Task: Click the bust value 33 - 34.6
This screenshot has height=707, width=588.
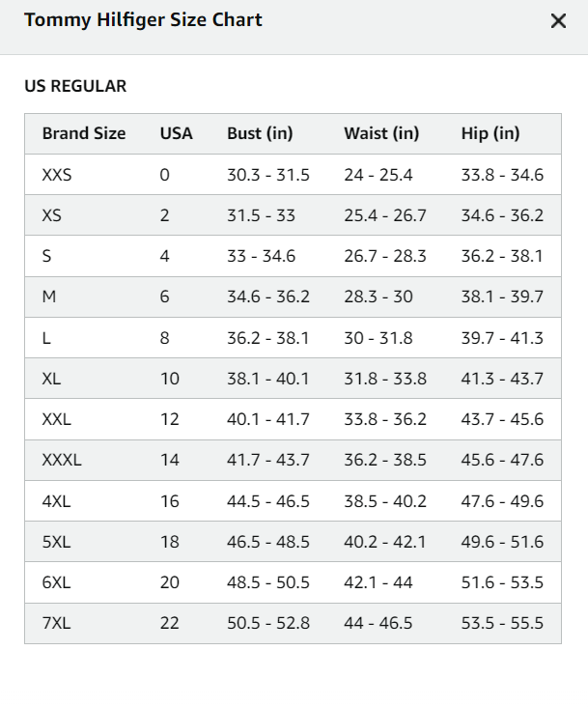Action: pyautogui.click(x=262, y=256)
